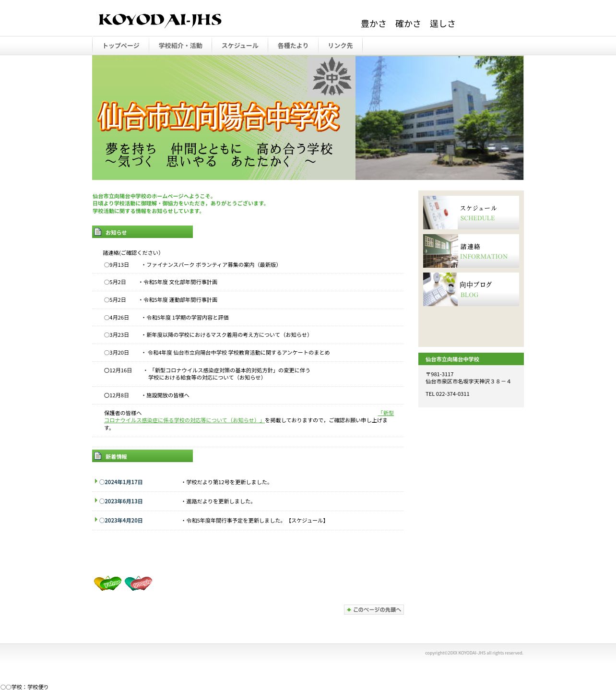Click the green arrow beside 2024年1月17日
The height and width of the screenshot is (690, 616).
[96, 481]
